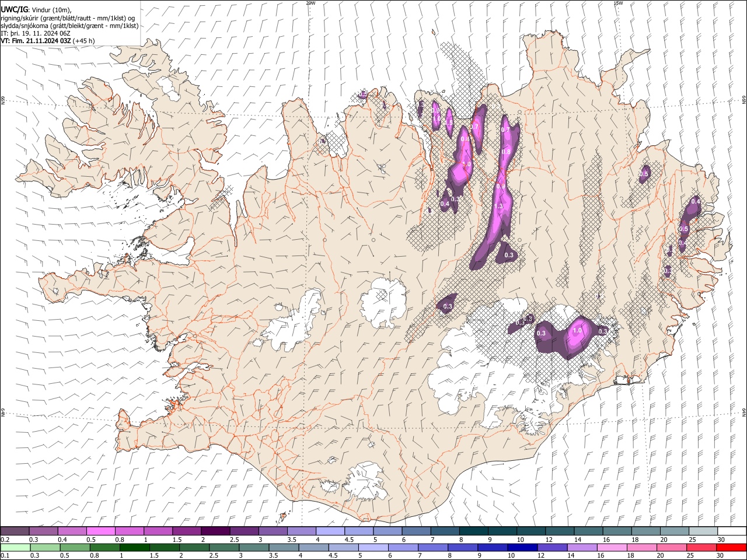Click the '(+45 h)' forecast offset text
Viewport: 747px width, 560px height.
[84, 41]
